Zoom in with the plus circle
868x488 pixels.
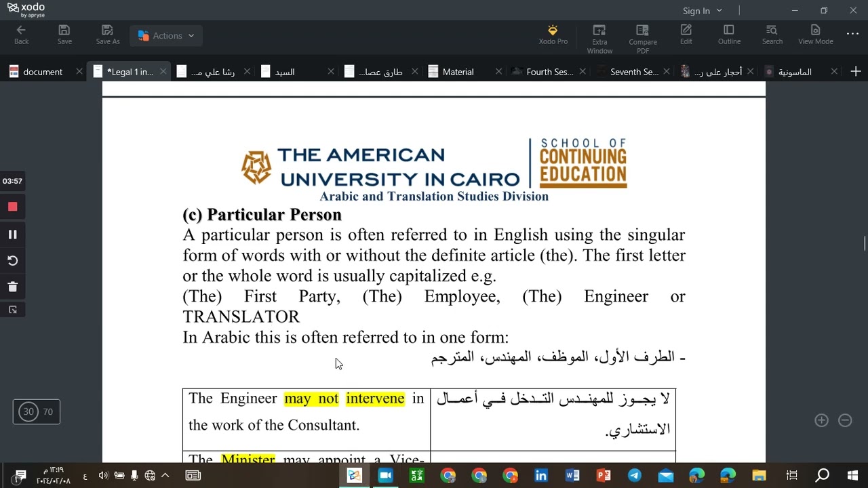[821, 420]
